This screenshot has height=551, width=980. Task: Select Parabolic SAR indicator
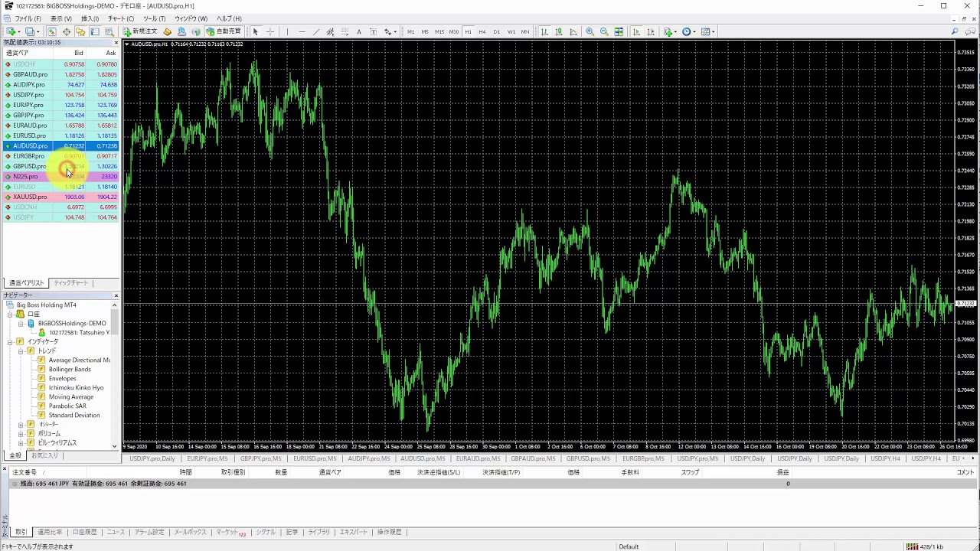67,406
